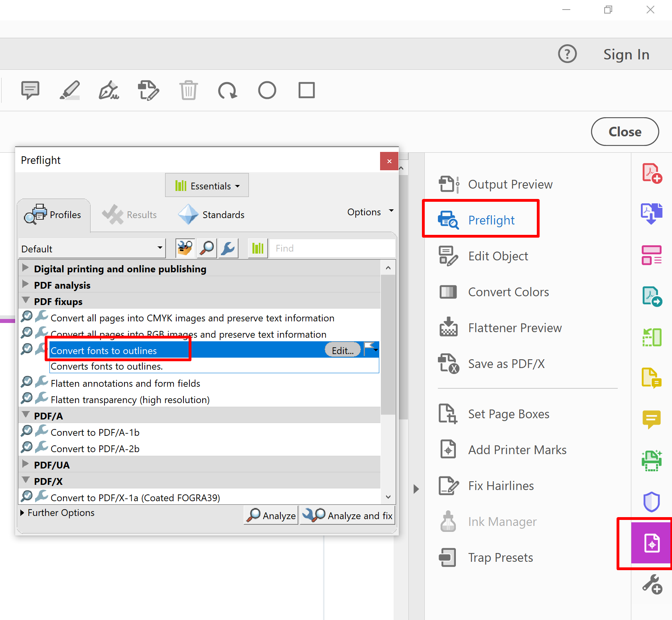The width and height of the screenshot is (672, 620).
Task: Click the yellow page with note sidebar icon
Action: (x=652, y=378)
